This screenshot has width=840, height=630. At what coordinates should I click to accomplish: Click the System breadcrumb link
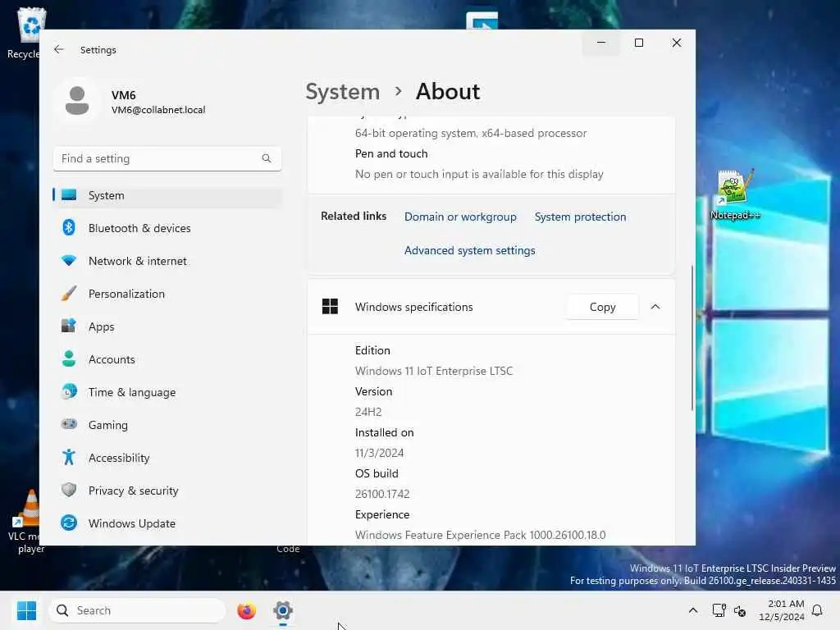[x=342, y=92]
